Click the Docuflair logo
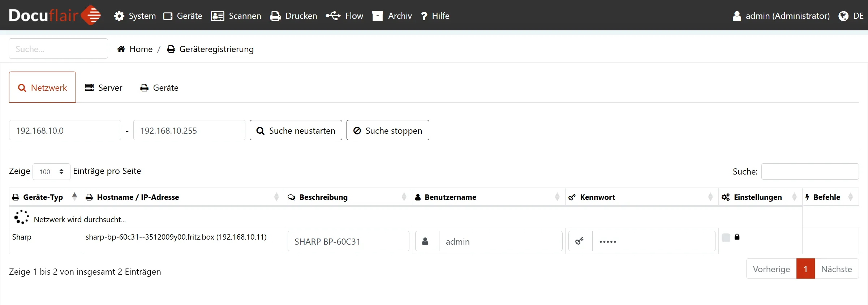The height and width of the screenshot is (305, 868). [55, 15]
